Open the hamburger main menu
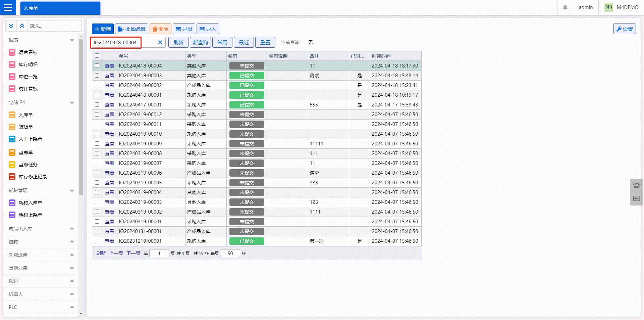Image resolution: width=644 pixels, height=320 pixels. [8, 7]
